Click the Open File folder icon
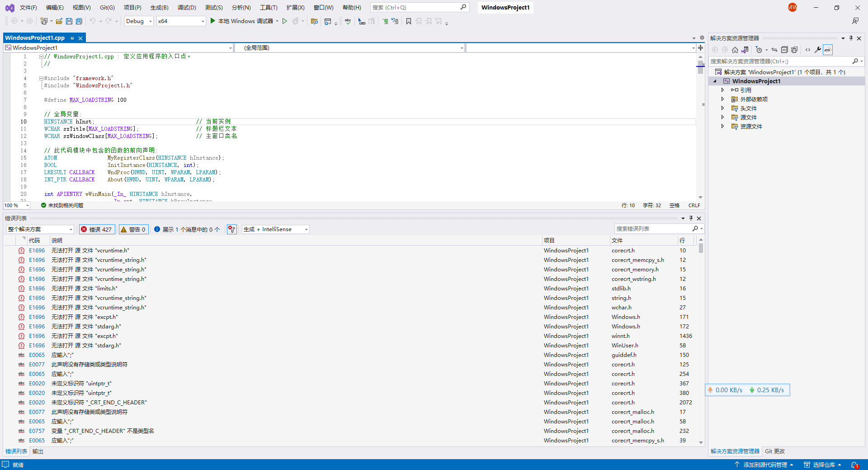 [x=59, y=21]
